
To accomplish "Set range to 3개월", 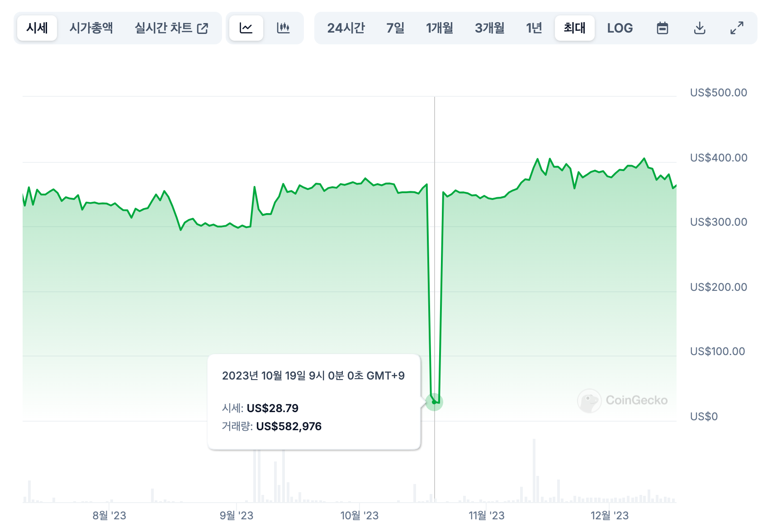I will click(490, 28).
